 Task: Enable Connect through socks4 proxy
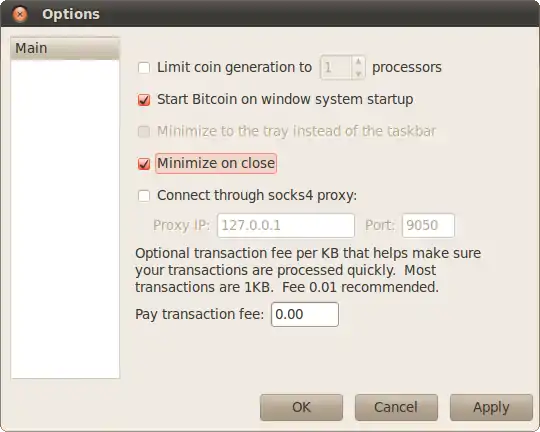coord(144,196)
